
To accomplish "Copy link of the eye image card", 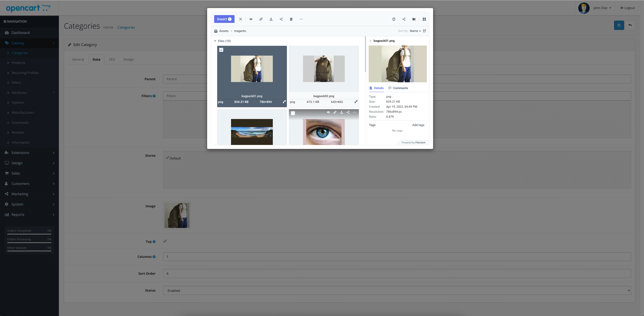I will tap(335, 112).
